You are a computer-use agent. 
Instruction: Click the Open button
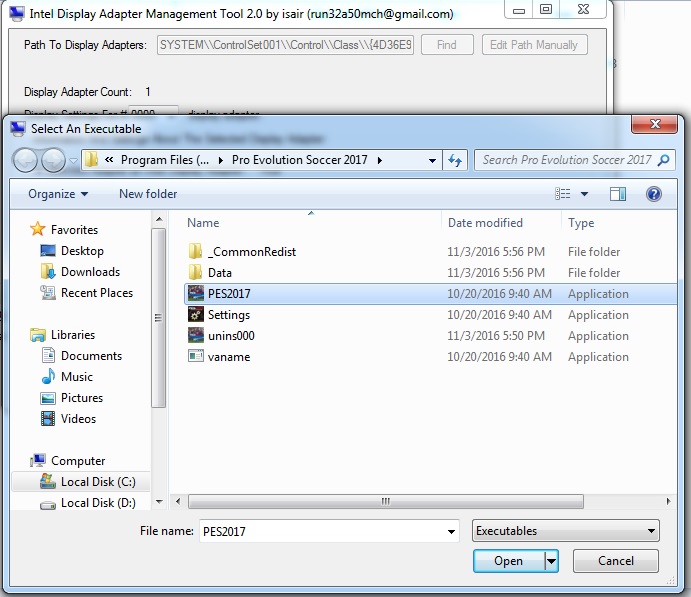coord(509,561)
